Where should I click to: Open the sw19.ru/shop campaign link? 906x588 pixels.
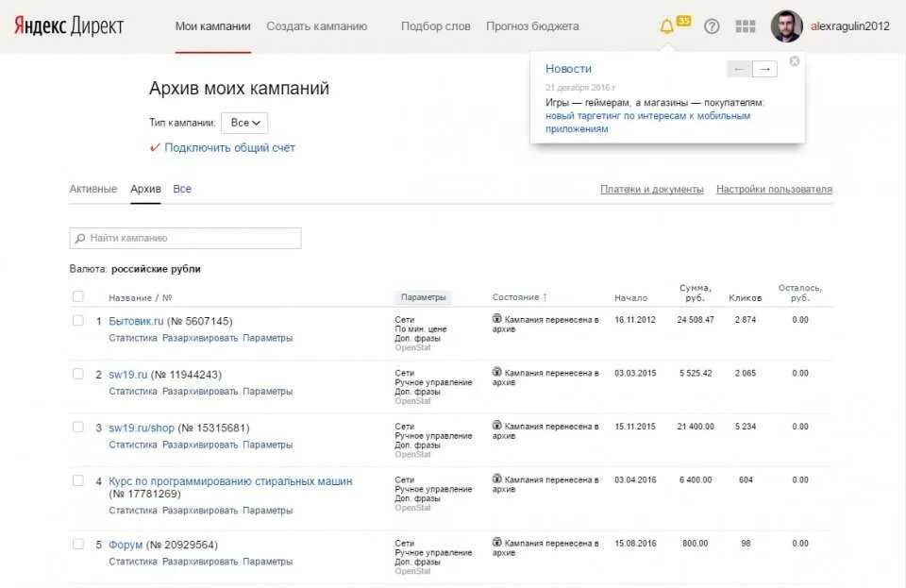coord(141,428)
